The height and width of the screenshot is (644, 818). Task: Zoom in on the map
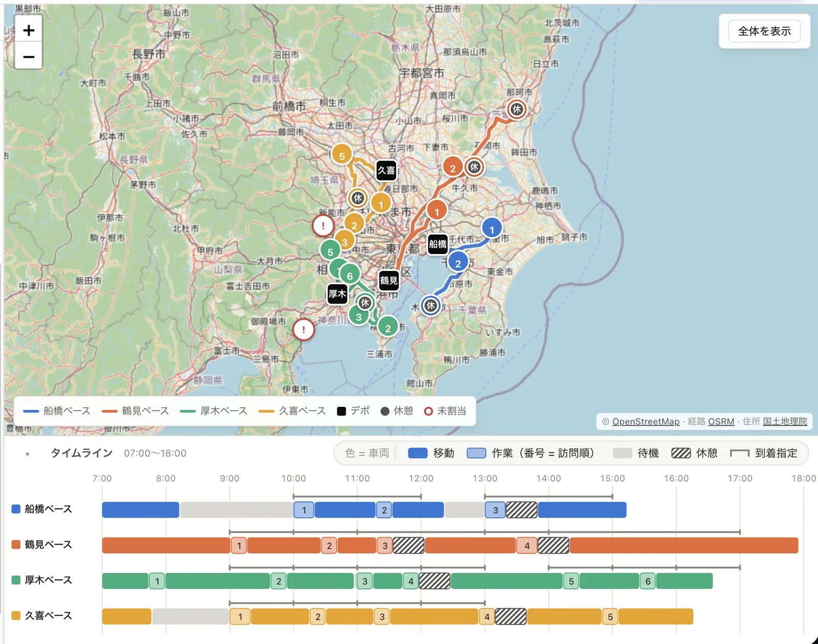click(x=29, y=30)
